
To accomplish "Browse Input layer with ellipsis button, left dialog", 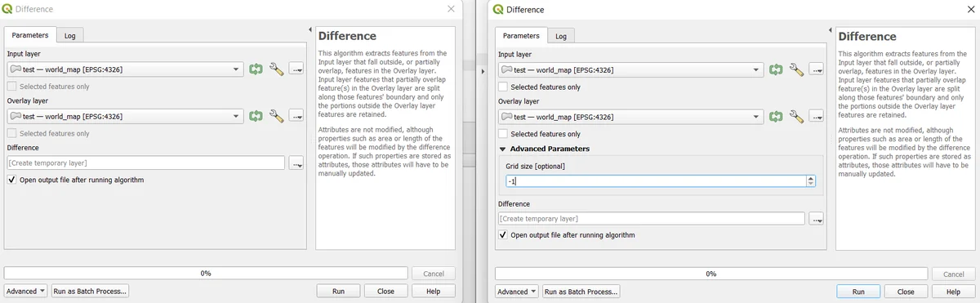I will click(296, 70).
